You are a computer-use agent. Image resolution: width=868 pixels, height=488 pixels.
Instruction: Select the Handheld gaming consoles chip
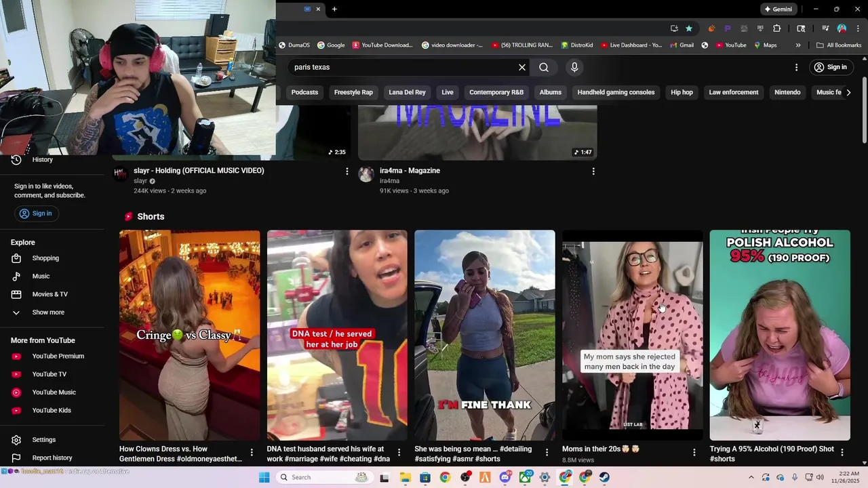click(616, 92)
